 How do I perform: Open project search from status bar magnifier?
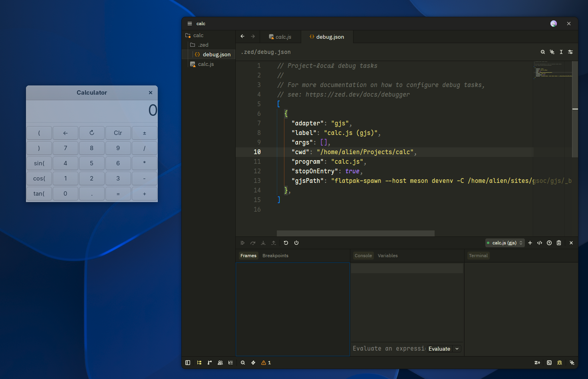pos(243,363)
